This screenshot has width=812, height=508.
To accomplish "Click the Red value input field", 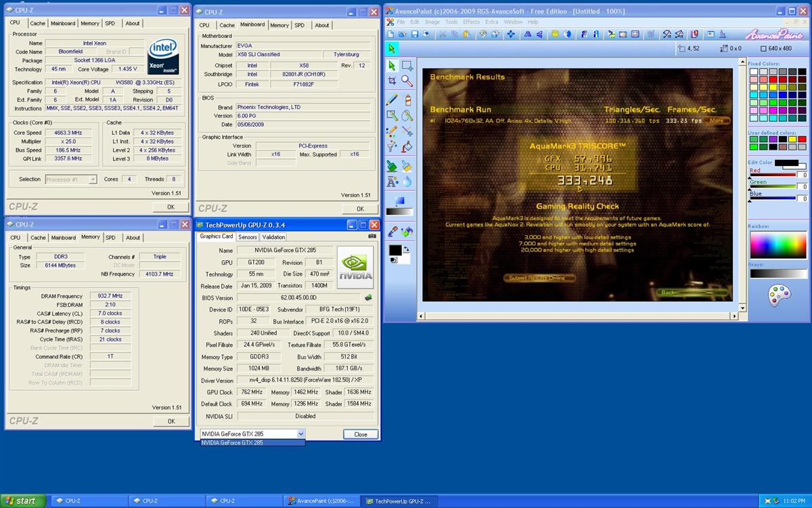I will point(803,175).
